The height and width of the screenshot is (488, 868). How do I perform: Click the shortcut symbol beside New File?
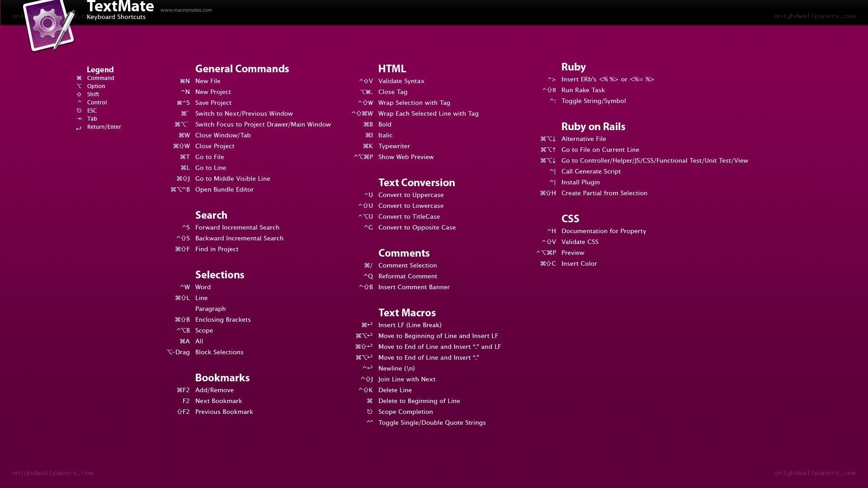(185, 81)
